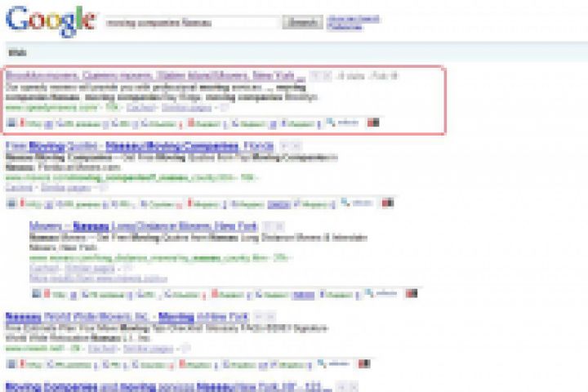Click the Google logo
The image size is (588, 392).
point(51,20)
